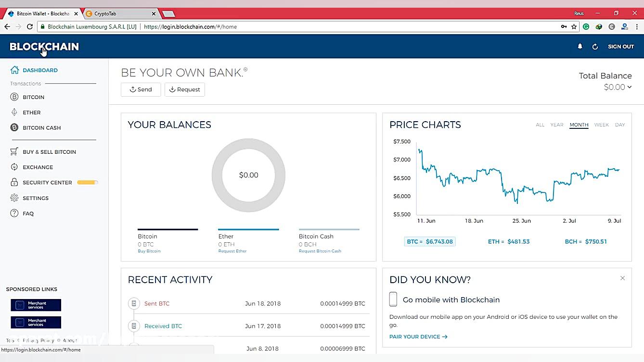Click the upper Merchant services sponsored banner
Image resolution: width=644 pixels, height=362 pixels.
pos(36,305)
